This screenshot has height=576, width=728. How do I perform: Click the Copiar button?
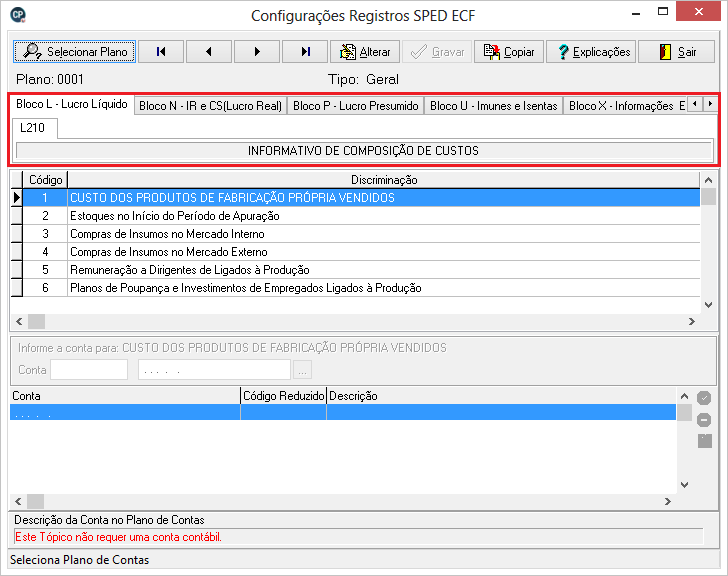coord(507,51)
